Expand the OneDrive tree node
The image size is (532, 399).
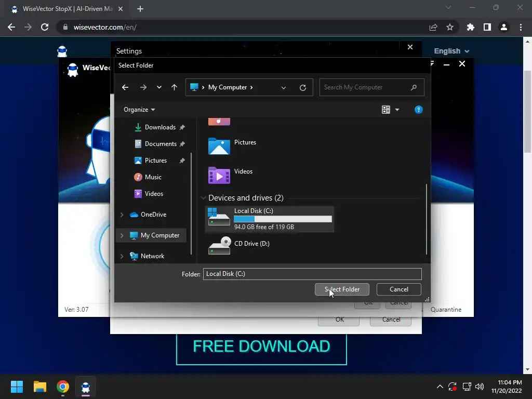[x=122, y=215]
